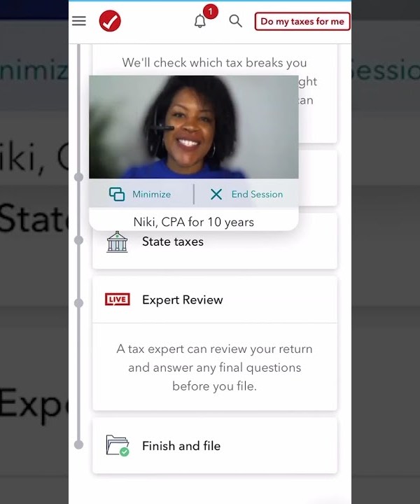Click the expert video feed
The height and width of the screenshot is (504, 420).
pos(194,127)
